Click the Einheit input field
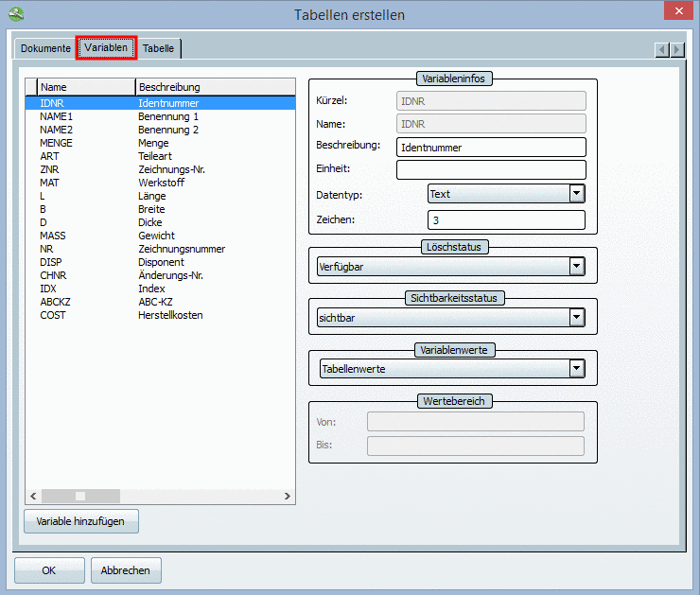Image resolution: width=700 pixels, height=595 pixels. point(491,169)
